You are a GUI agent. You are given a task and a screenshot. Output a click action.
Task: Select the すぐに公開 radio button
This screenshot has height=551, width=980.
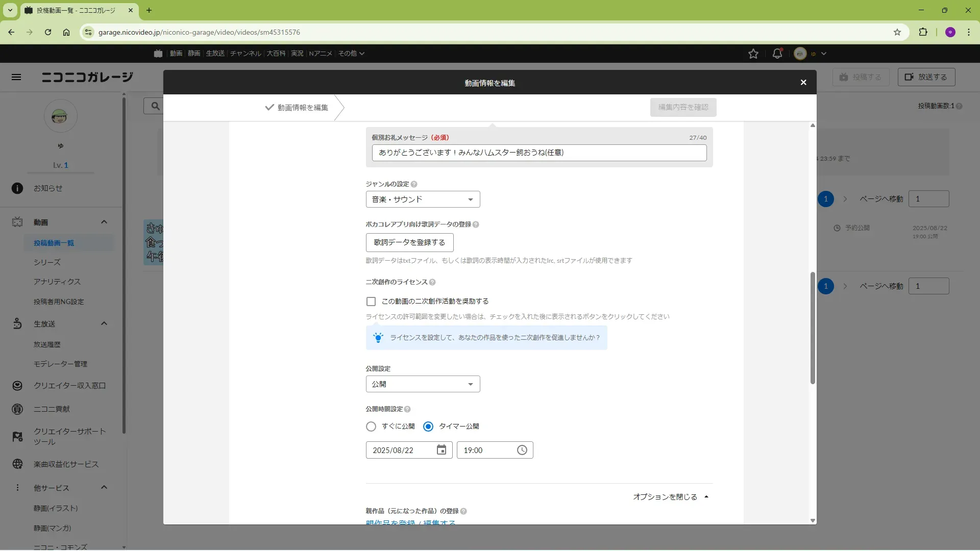(371, 427)
